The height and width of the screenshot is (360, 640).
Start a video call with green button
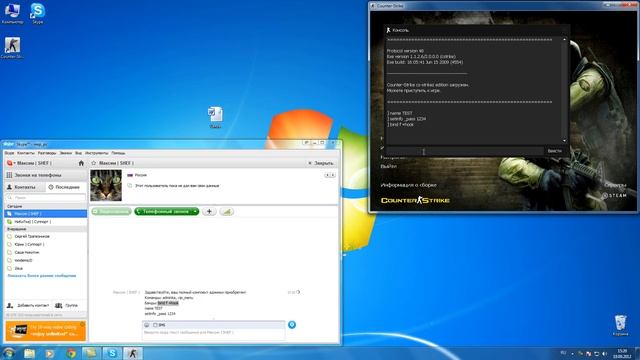click(111, 211)
